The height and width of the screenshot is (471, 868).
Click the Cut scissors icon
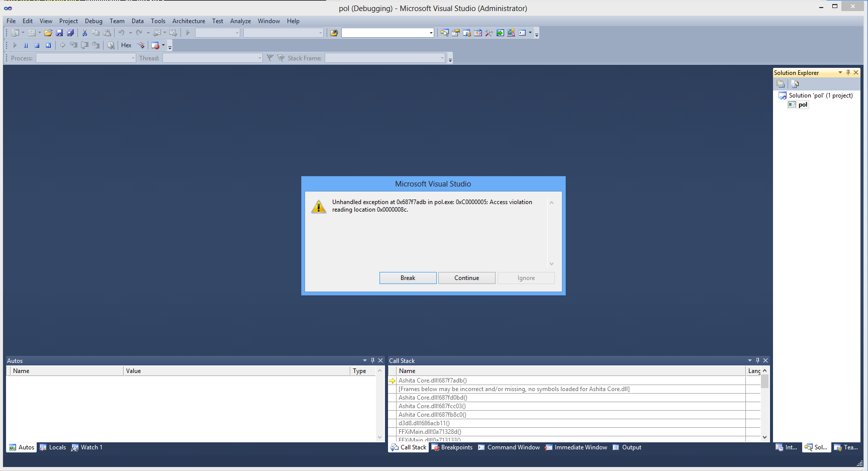pyautogui.click(x=84, y=33)
